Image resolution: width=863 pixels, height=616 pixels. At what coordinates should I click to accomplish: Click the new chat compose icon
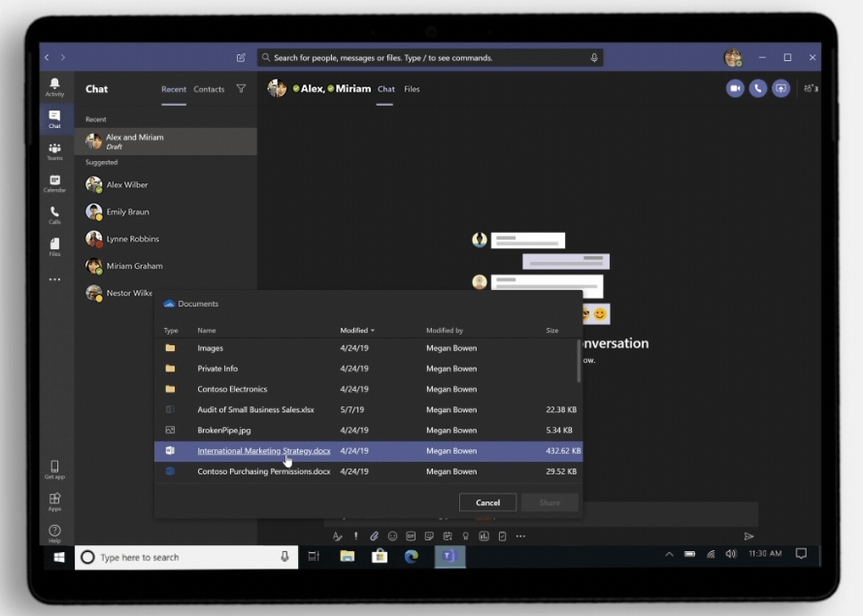(241, 58)
